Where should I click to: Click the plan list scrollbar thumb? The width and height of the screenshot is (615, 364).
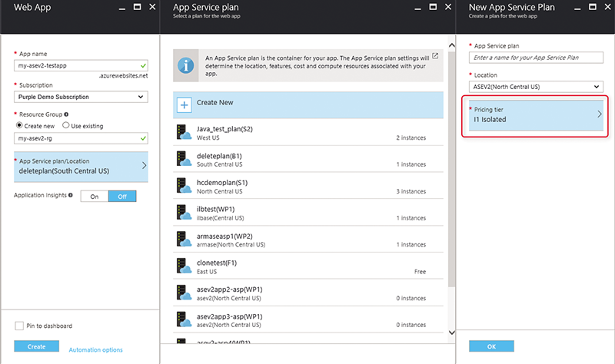click(451, 169)
